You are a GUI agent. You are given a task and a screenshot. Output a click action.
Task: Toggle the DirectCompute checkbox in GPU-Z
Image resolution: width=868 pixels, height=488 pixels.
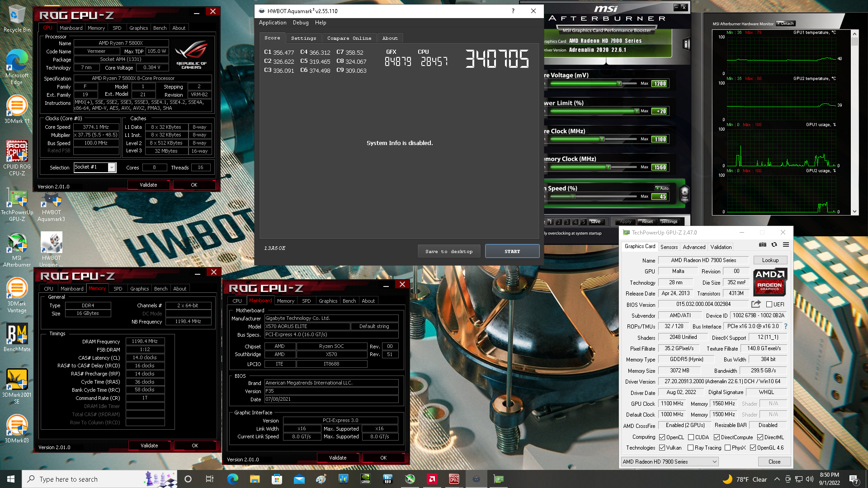coord(717,437)
